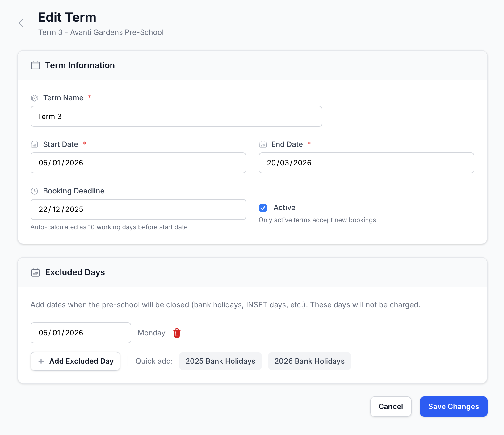Select the Term Name input showing Term 3
Screen dimensions: 504x435
tap(176, 116)
